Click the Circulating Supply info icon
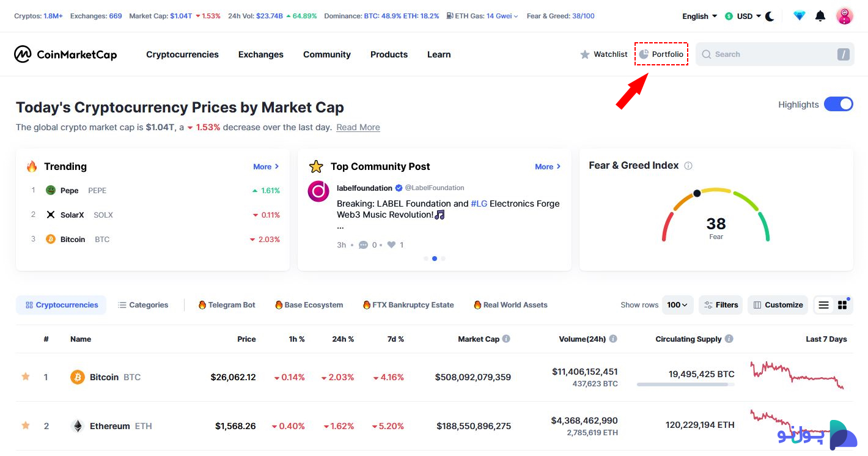The height and width of the screenshot is (456, 868). click(x=729, y=339)
